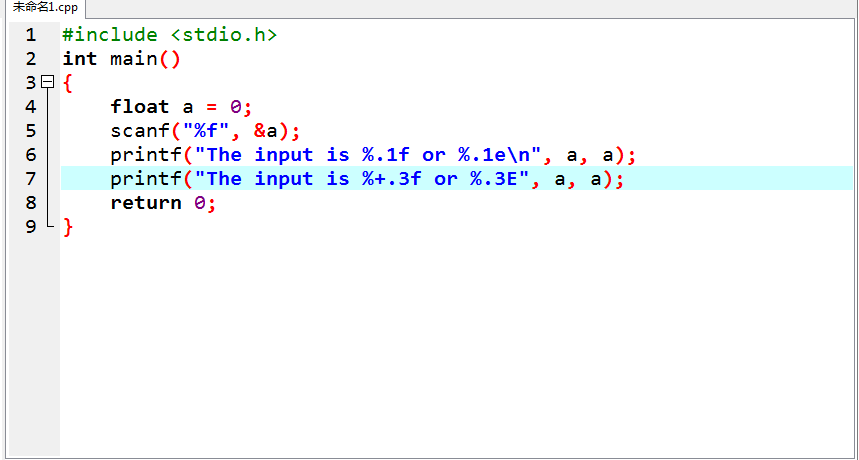Select line number 9 in gutter
The image size is (859, 460).
pyautogui.click(x=31, y=226)
